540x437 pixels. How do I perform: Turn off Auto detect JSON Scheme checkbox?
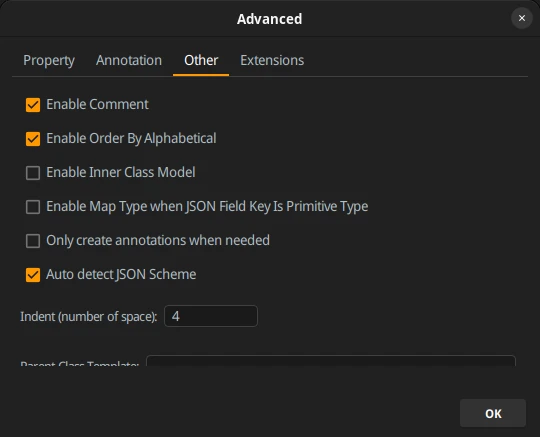tap(33, 275)
